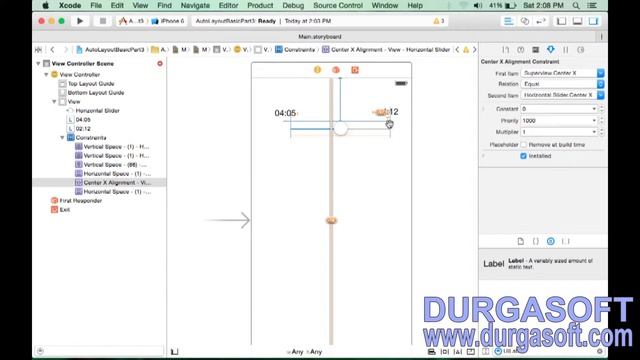Toggle the Navigator pane

562,21
